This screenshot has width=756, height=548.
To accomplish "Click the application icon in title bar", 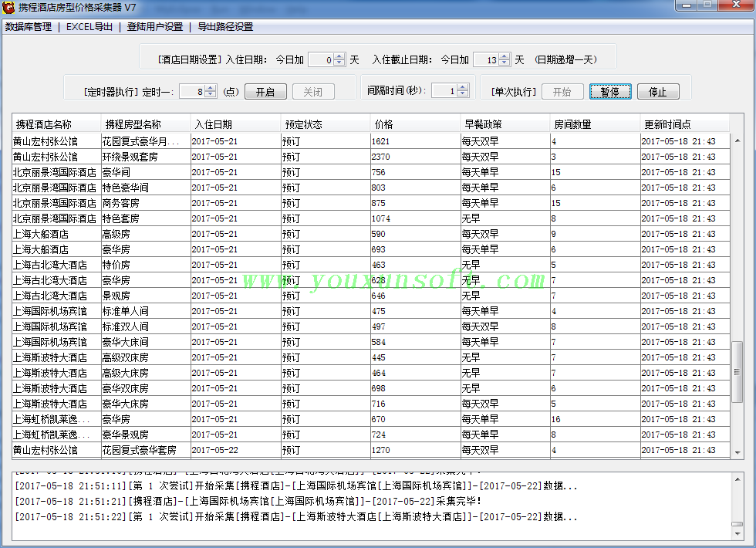I will [8, 7].
